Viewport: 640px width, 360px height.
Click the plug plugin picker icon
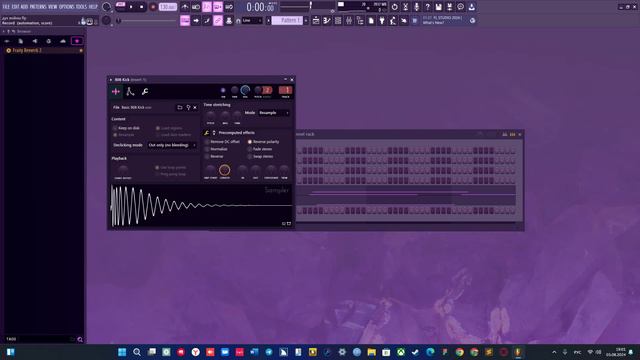[x=382, y=20]
